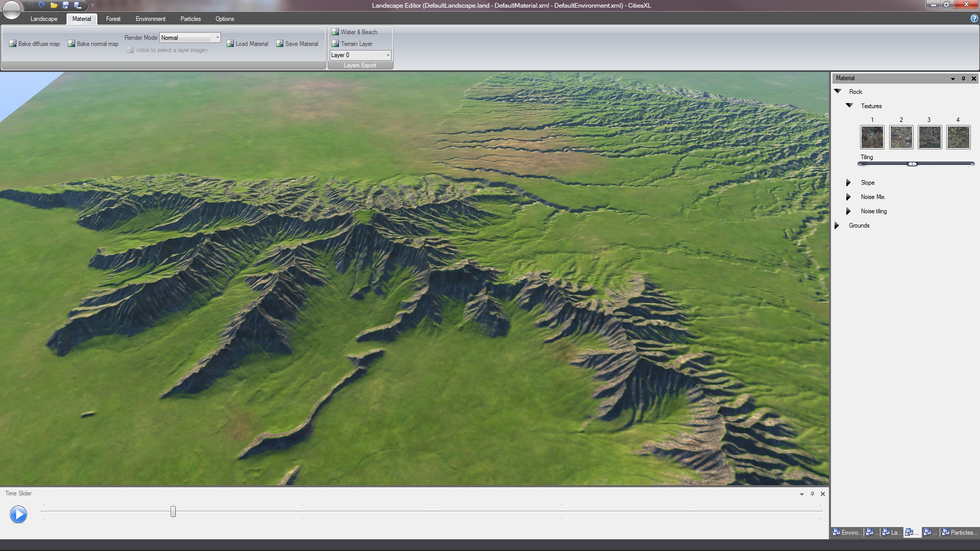Adjust the Tiling slider for Rock textures
This screenshot has height=551, width=980.
[x=913, y=164]
